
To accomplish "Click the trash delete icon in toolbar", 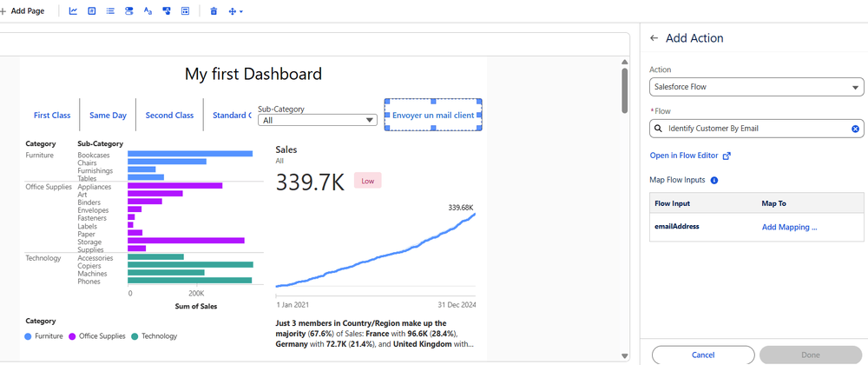I will [x=214, y=11].
